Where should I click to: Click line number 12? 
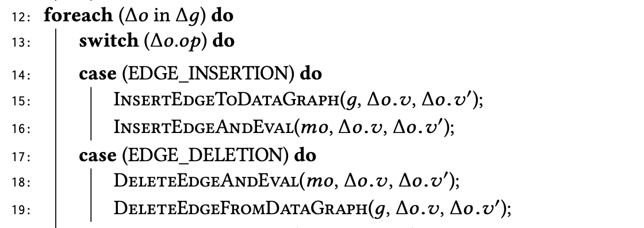point(20,18)
